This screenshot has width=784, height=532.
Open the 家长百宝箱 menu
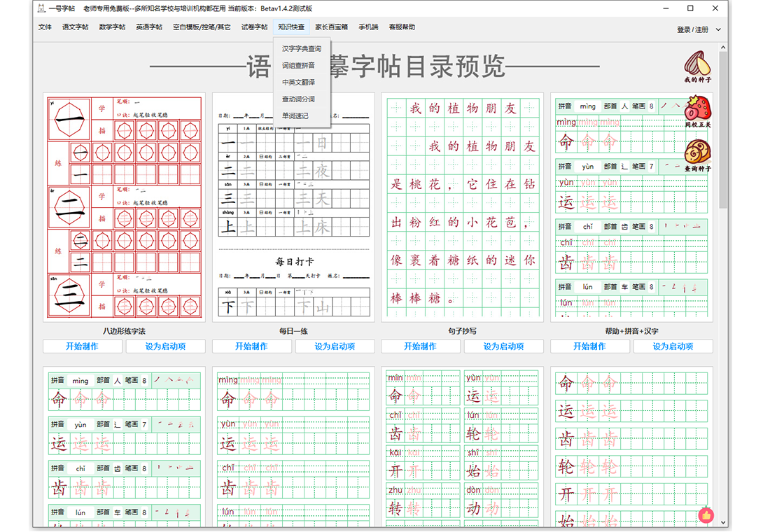pyautogui.click(x=331, y=27)
